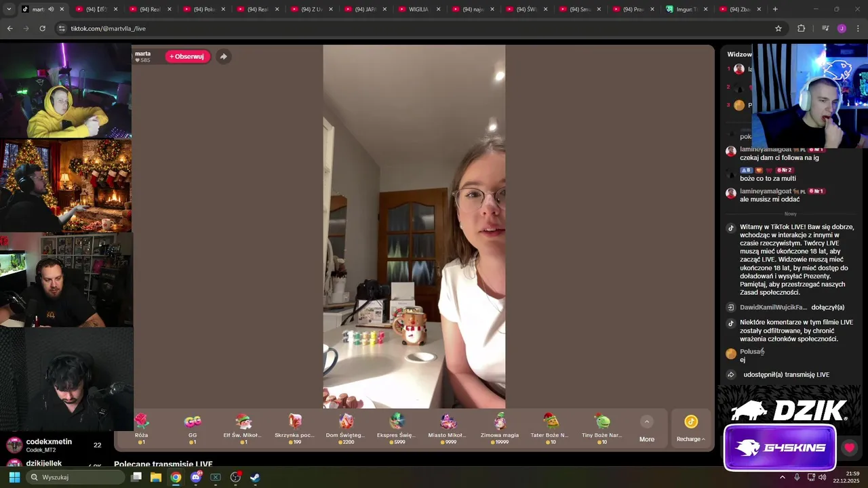Open the taskbar volume control
The height and width of the screenshot is (488, 868).
(x=823, y=477)
